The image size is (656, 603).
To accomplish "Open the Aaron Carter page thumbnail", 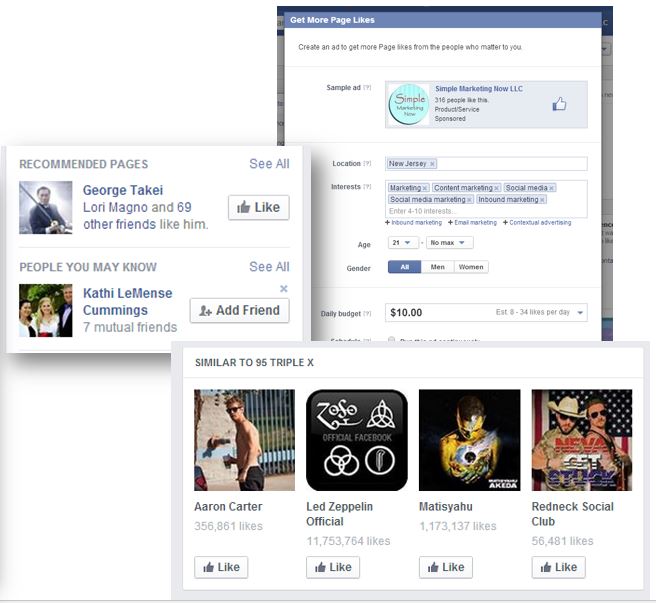I will click(x=244, y=440).
